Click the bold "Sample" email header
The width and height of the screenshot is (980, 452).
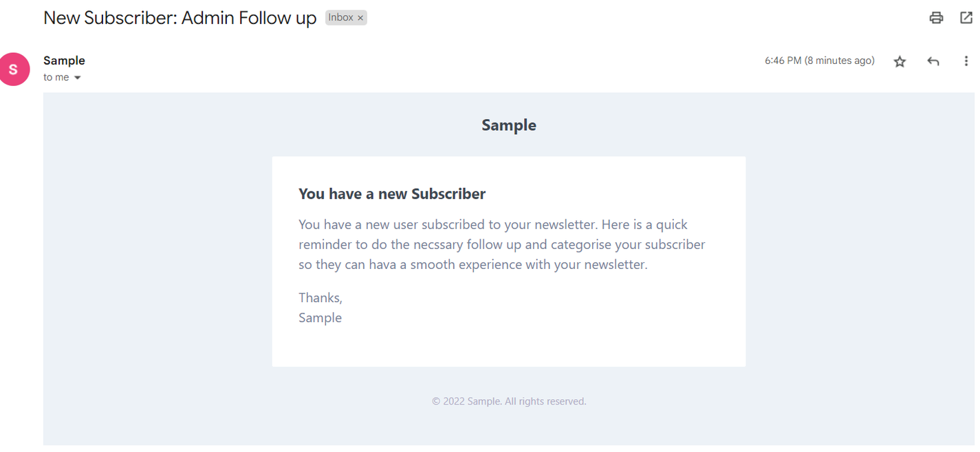pyautogui.click(x=508, y=125)
